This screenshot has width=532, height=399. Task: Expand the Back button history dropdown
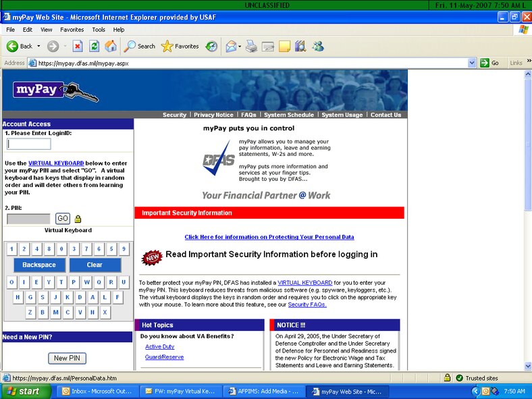coord(38,47)
